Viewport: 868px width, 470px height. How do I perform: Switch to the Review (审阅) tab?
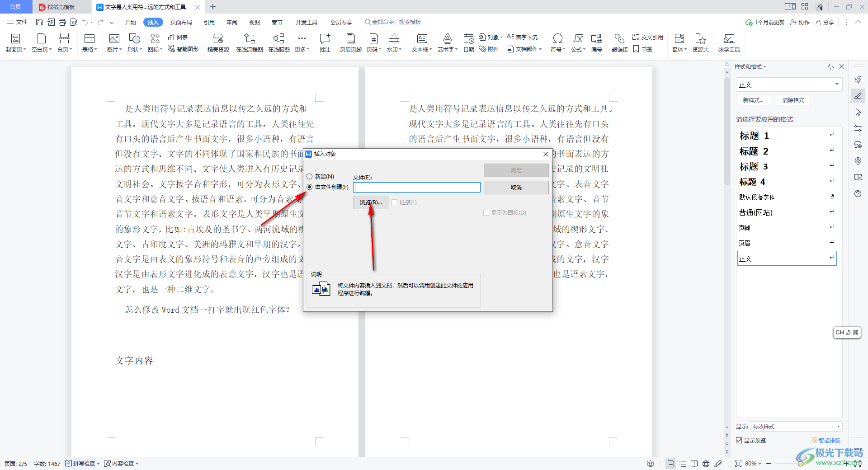click(x=232, y=22)
